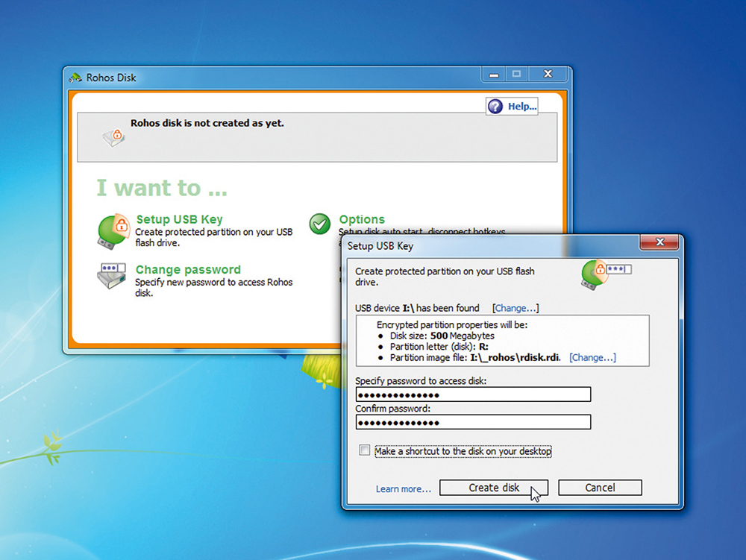746x560 pixels.
Task: Click the USB key icon in Setup dialog
Action: [x=606, y=274]
